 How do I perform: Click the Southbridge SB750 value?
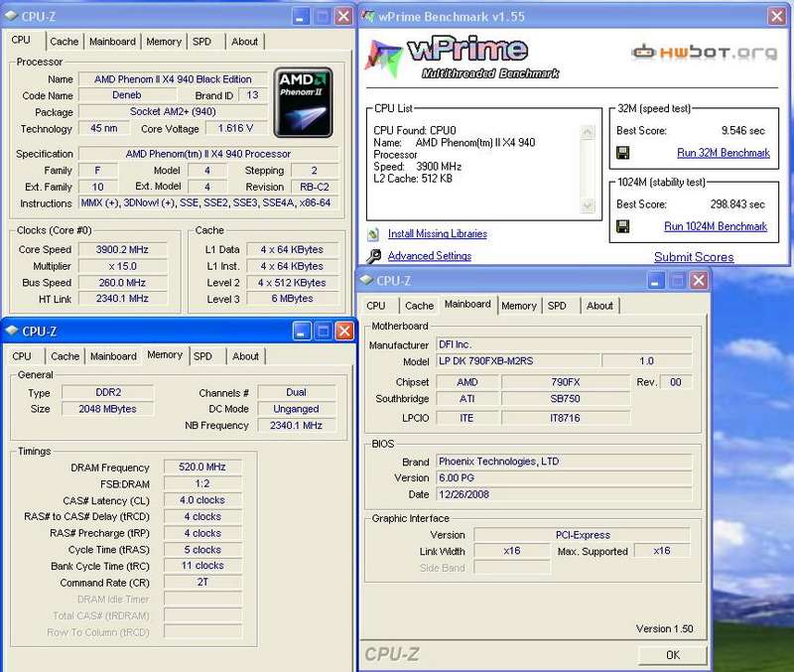tap(565, 399)
